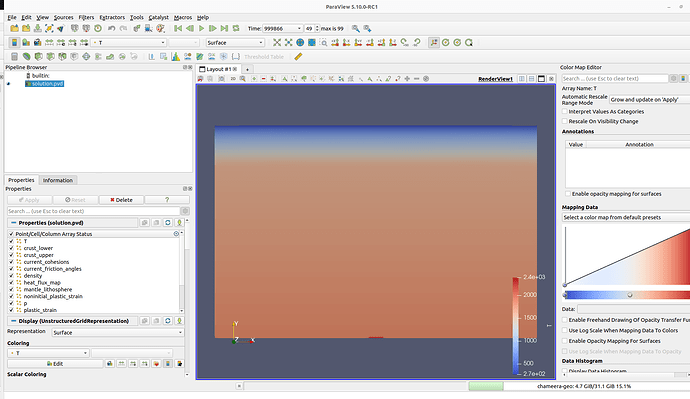Step to the previous frame
Viewport: 690px width, 399px height.
[190, 29]
